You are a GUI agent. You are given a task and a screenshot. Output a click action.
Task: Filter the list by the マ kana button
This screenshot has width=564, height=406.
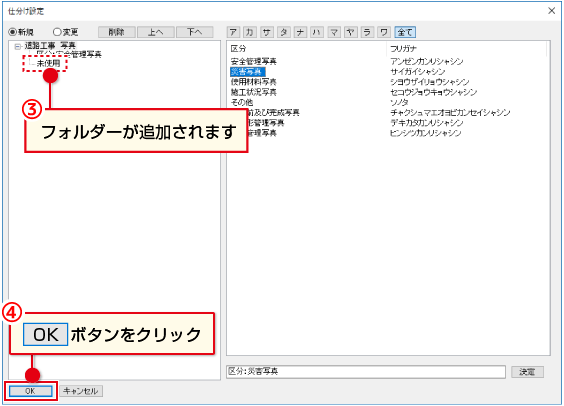point(333,32)
